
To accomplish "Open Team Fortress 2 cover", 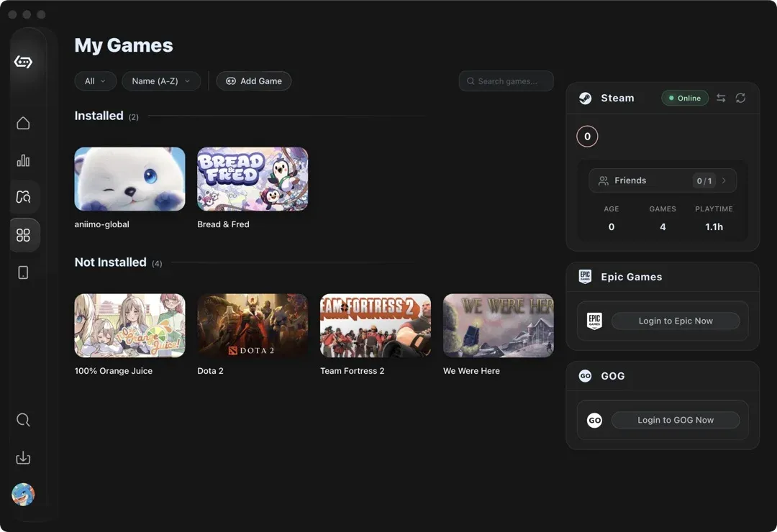I will click(x=376, y=326).
